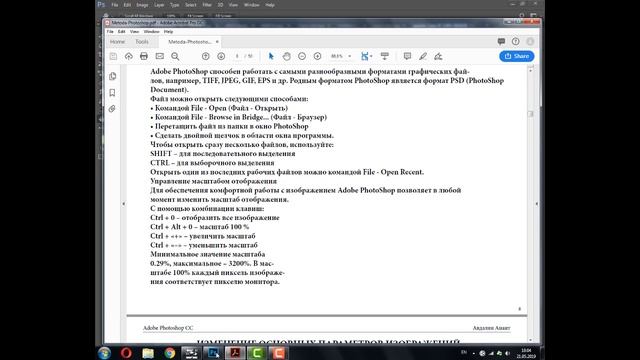This screenshot has width=640, height=360.
Task: Open the Find text magnifier icon
Action: 175,56
